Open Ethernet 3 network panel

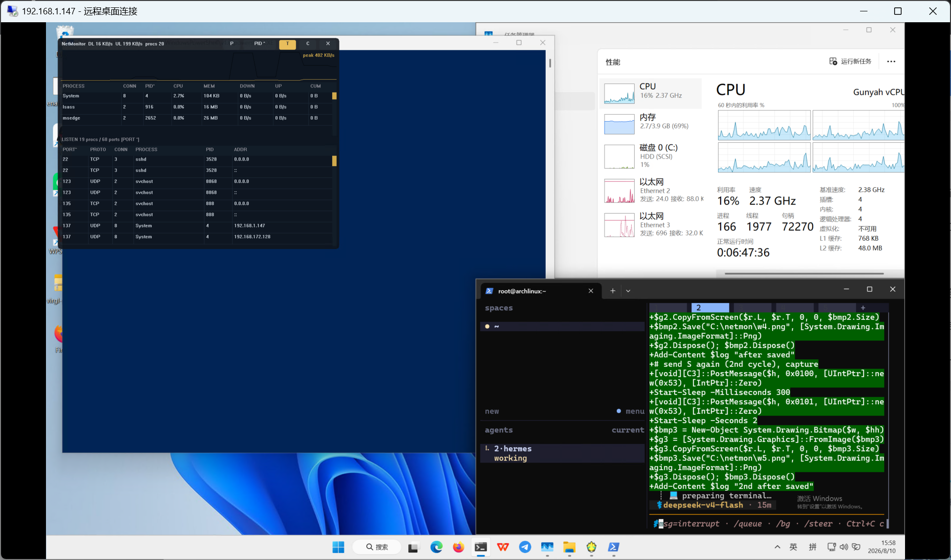pos(651,224)
